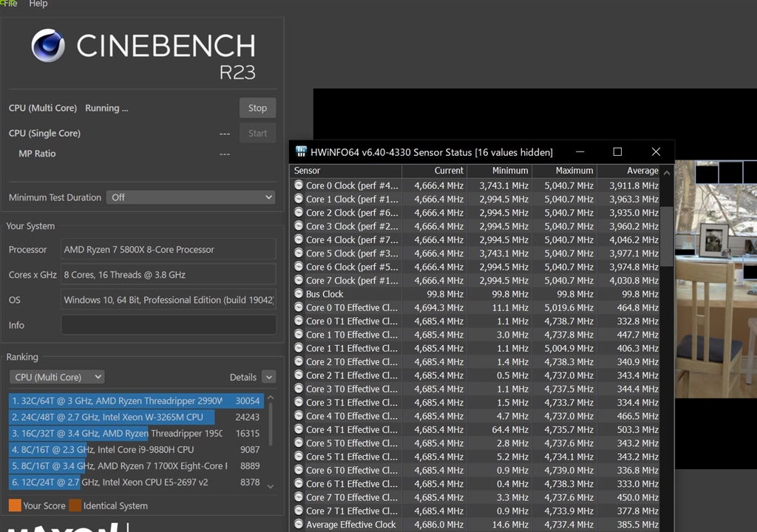The height and width of the screenshot is (532, 757).
Task: Click the Core 7 T1 Effective Clock icon
Action: (x=299, y=511)
